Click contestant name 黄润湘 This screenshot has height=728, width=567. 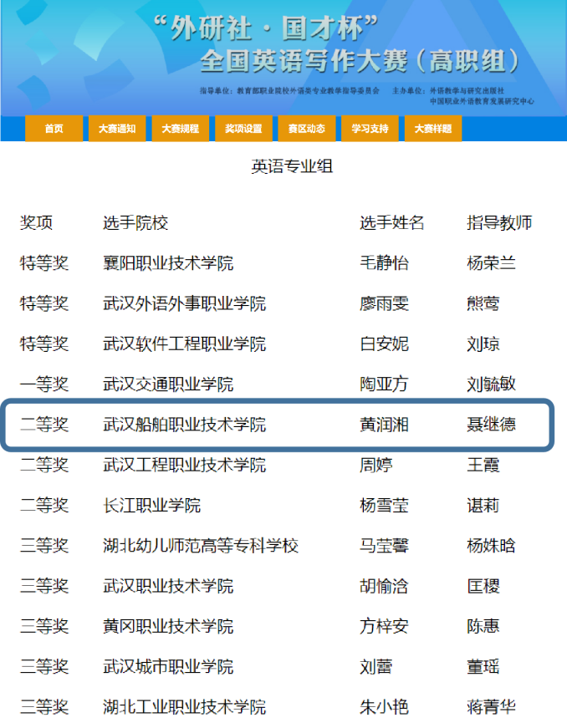(384, 425)
